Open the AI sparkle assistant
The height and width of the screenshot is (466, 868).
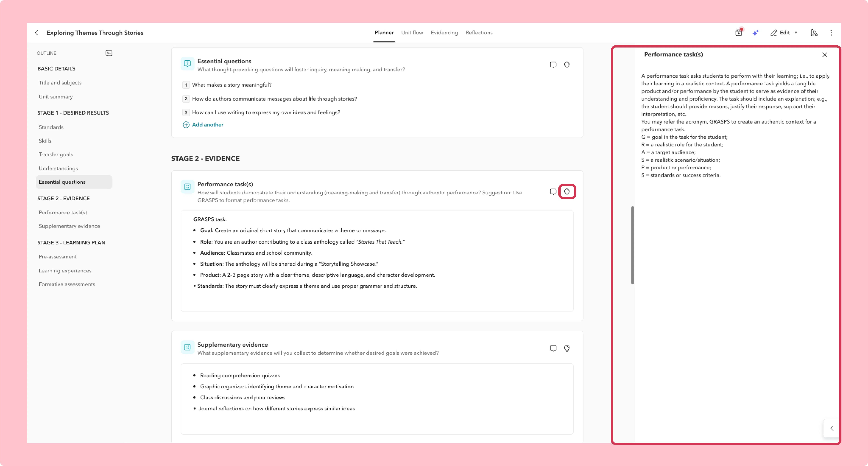click(755, 33)
